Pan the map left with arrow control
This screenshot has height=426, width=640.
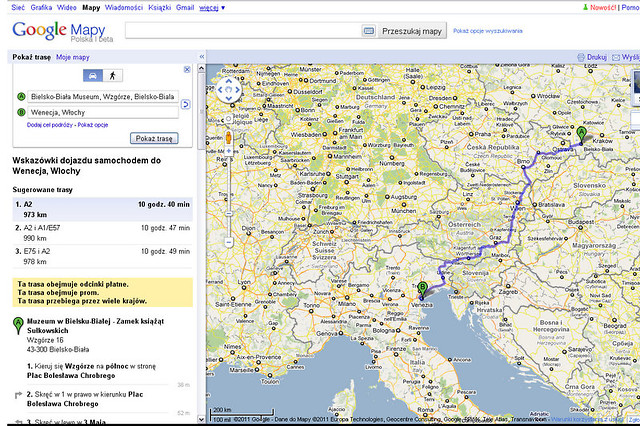(x=220, y=90)
